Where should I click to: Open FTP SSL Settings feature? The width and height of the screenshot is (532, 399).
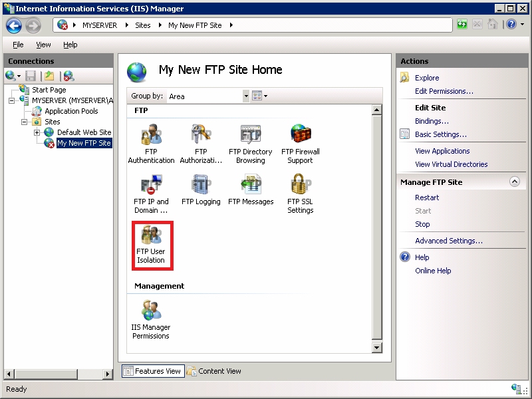click(x=301, y=194)
